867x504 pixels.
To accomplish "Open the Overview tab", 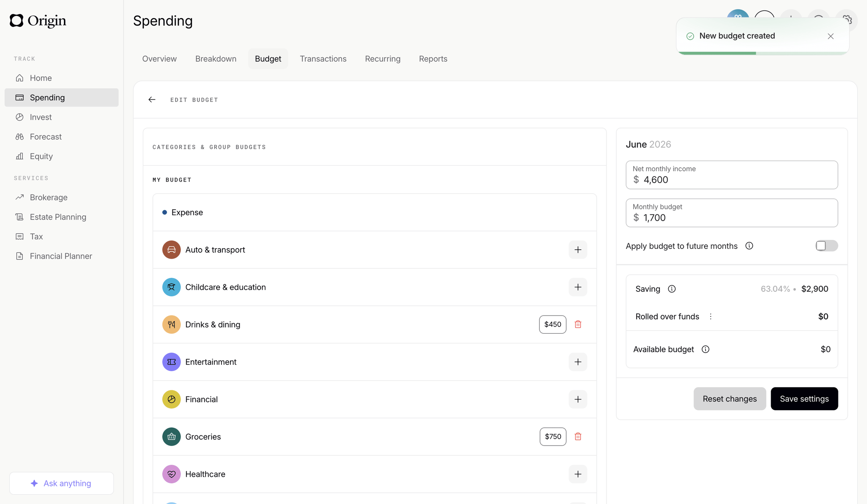I will 159,59.
